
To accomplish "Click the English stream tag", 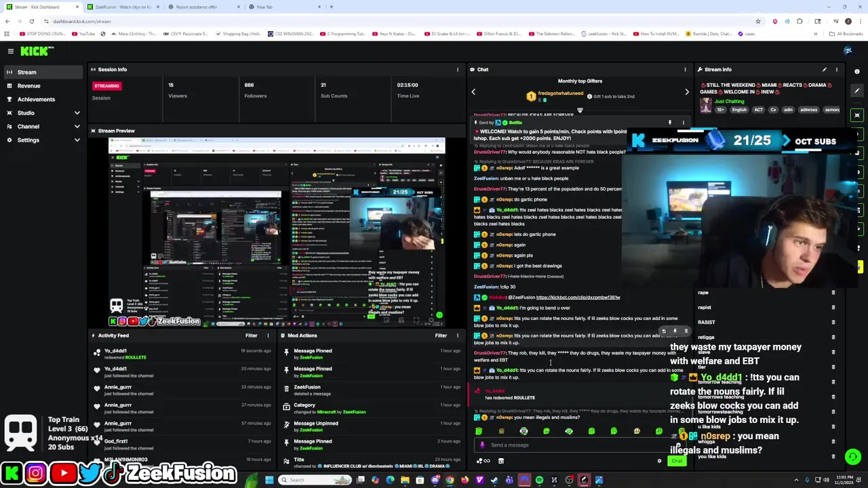I will pos(738,110).
